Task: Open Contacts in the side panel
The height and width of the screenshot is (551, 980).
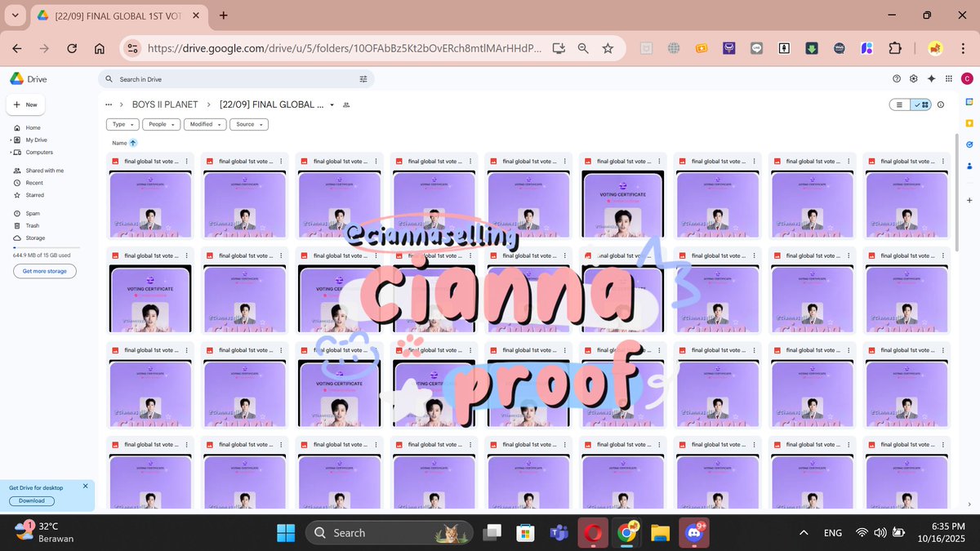Action: 969,164
